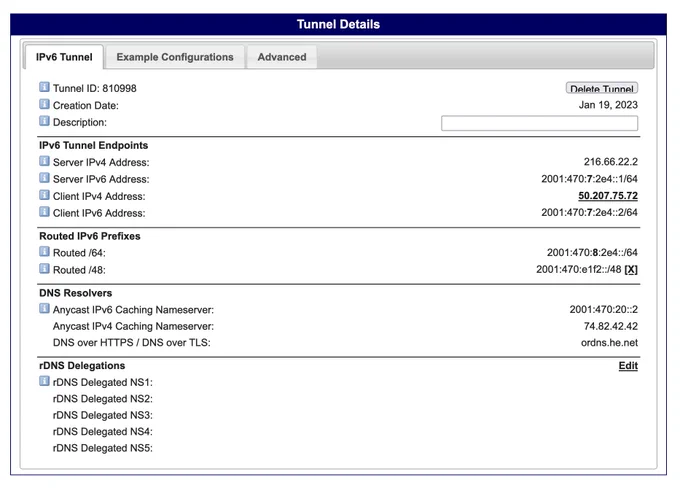Screen dimensions: 680x496
Task: Click the ordns.he.net hostname
Action: [609, 343]
